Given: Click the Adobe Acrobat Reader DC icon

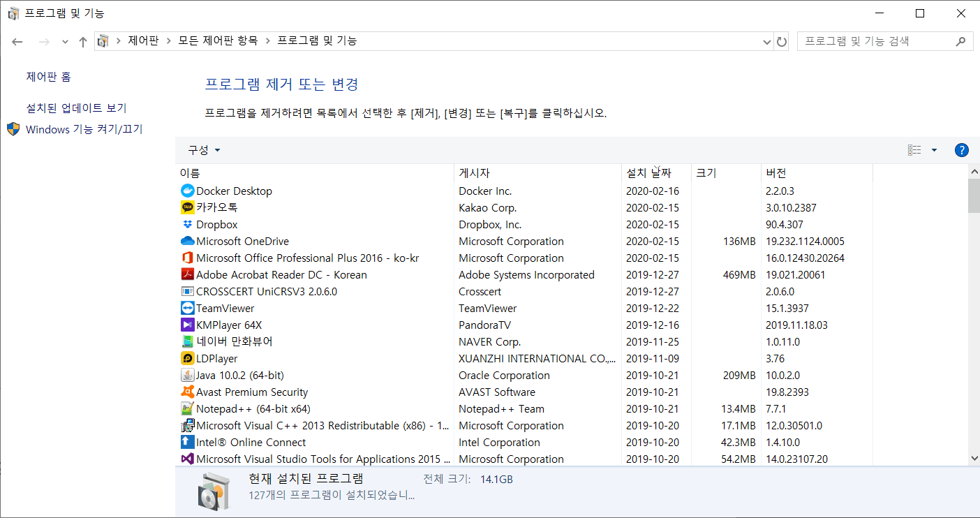Looking at the screenshot, I should click(187, 274).
